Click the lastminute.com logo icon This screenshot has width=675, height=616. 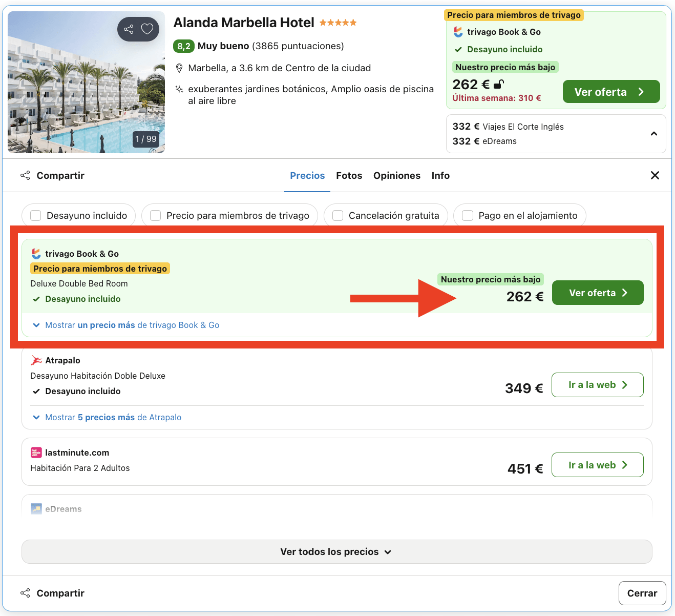pyautogui.click(x=36, y=452)
